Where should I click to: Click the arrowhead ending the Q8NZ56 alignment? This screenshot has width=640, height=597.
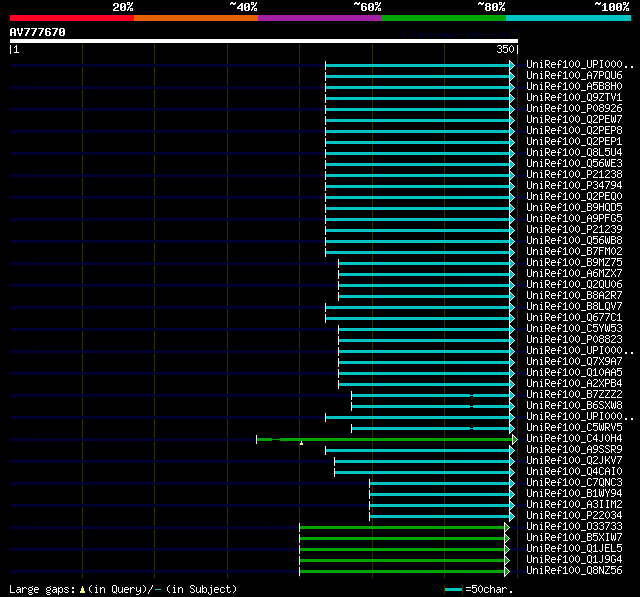coord(507,572)
